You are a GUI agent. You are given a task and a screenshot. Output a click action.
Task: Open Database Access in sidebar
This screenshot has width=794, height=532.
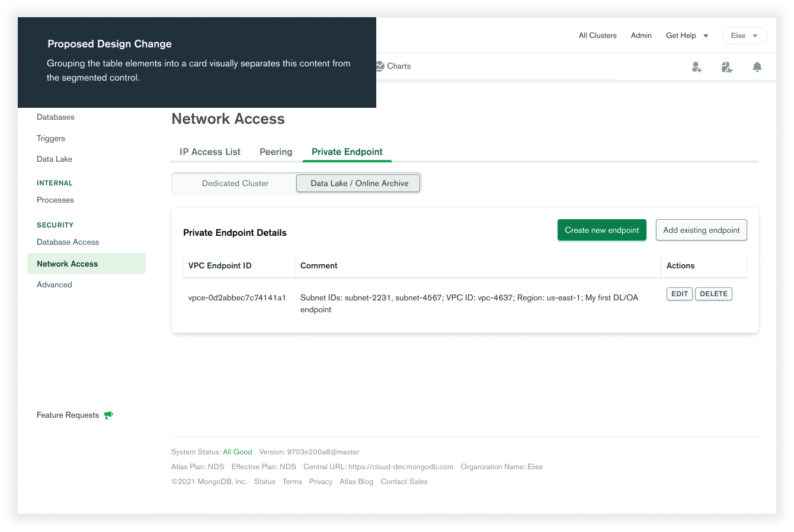(x=68, y=242)
